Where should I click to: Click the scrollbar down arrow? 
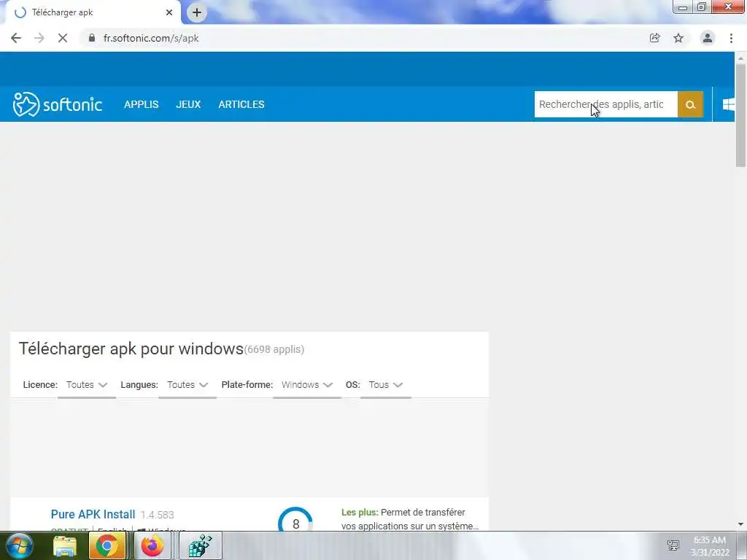tap(740, 524)
